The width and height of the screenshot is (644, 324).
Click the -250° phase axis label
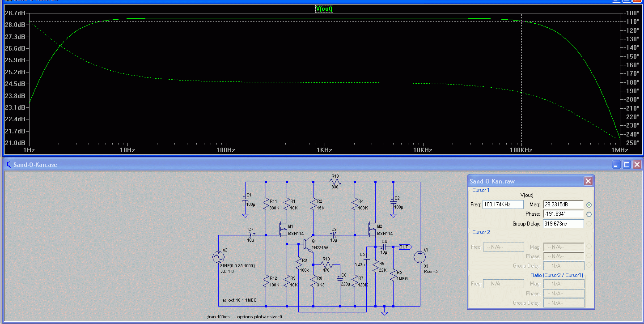(632, 143)
